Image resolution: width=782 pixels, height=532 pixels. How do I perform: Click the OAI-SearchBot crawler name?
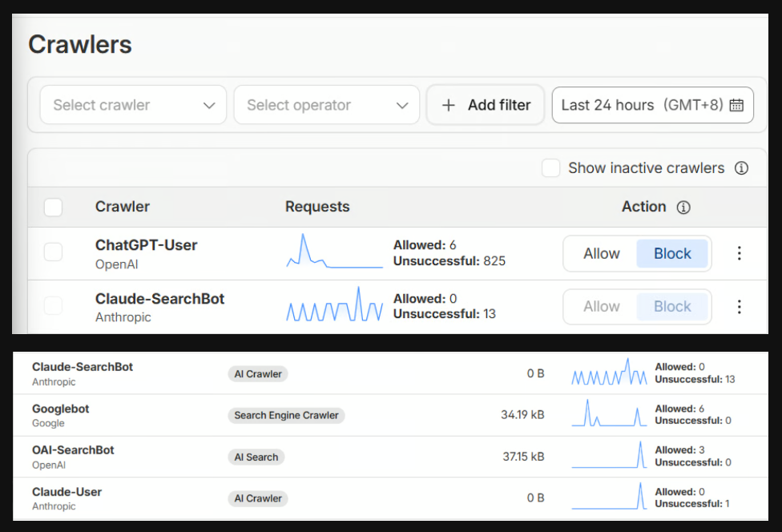tap(73, 450)
